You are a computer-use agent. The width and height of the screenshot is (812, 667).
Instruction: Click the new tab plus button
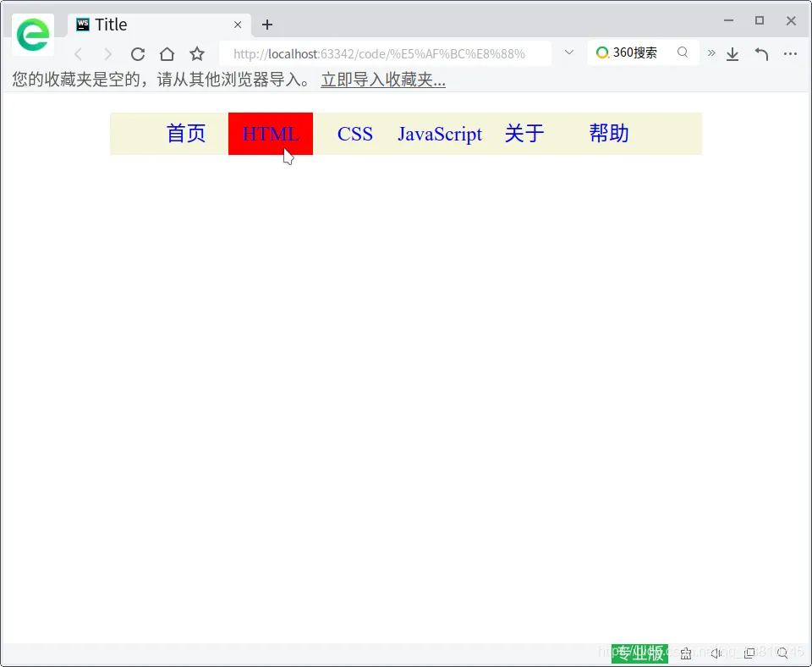coord(267,25)
